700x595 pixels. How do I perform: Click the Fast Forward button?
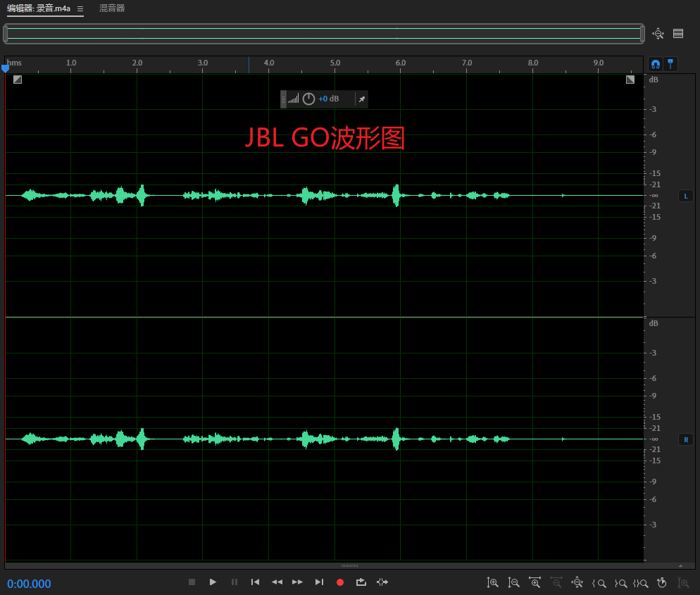tap(298, 582)
